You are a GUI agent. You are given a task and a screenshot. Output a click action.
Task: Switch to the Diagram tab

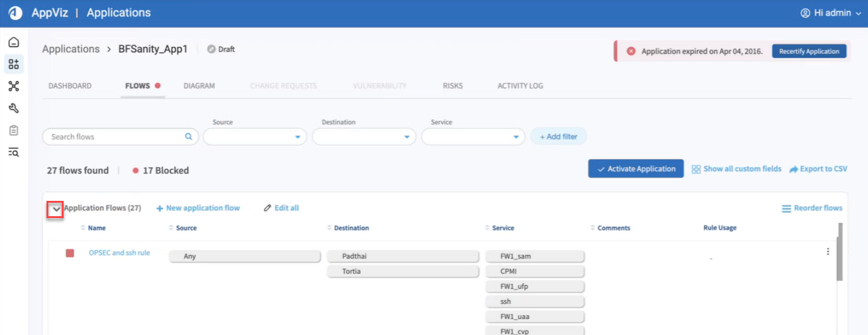coord(199,86)
